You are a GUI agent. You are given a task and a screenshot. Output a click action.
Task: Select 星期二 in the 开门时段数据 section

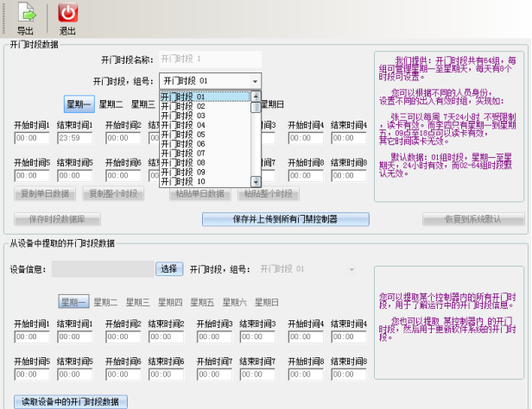(111, 104)
